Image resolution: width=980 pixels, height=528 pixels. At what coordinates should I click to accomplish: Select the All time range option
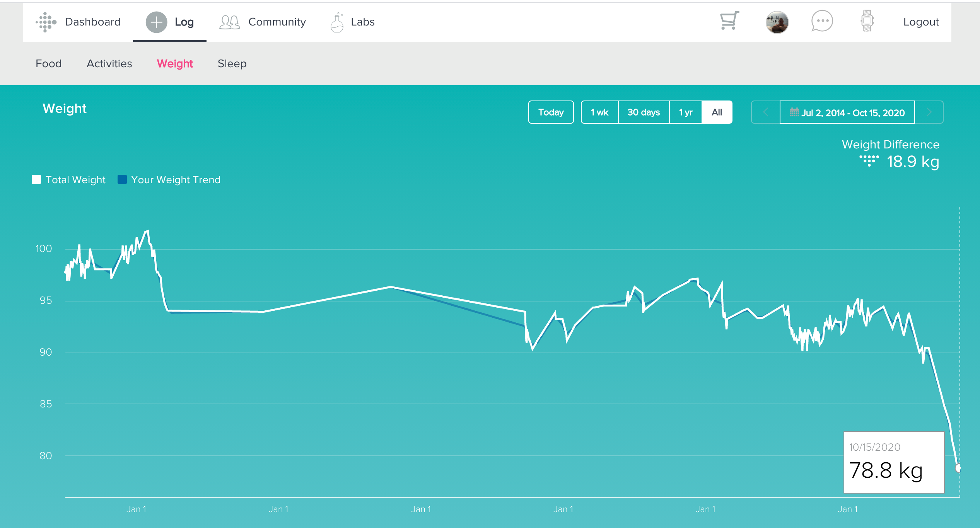coord(717,112)
